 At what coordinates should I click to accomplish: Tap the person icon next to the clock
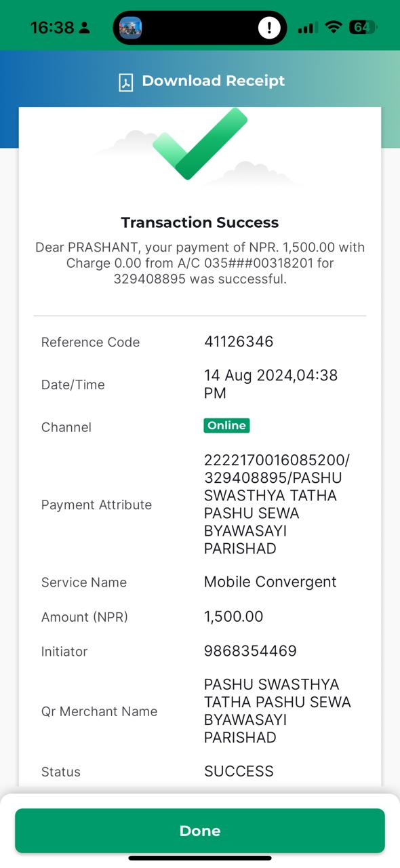click(84, 28)
